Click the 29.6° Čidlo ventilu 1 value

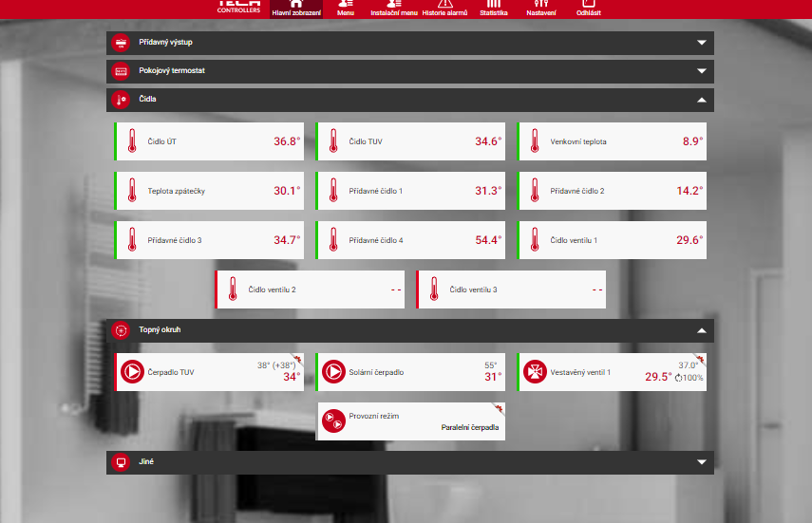click(689, 240)
